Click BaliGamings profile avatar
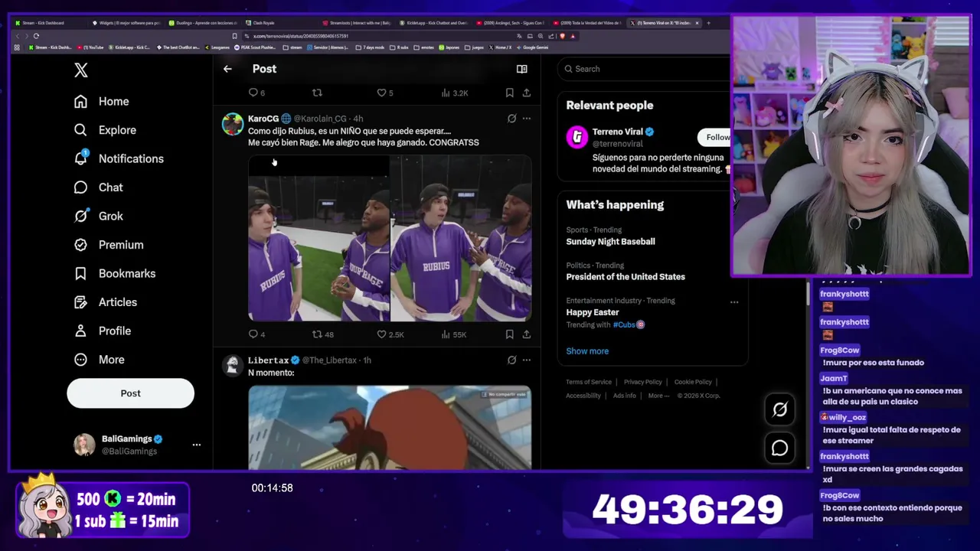The height and width of the screenshot is (551, 980). coord(84,445)
